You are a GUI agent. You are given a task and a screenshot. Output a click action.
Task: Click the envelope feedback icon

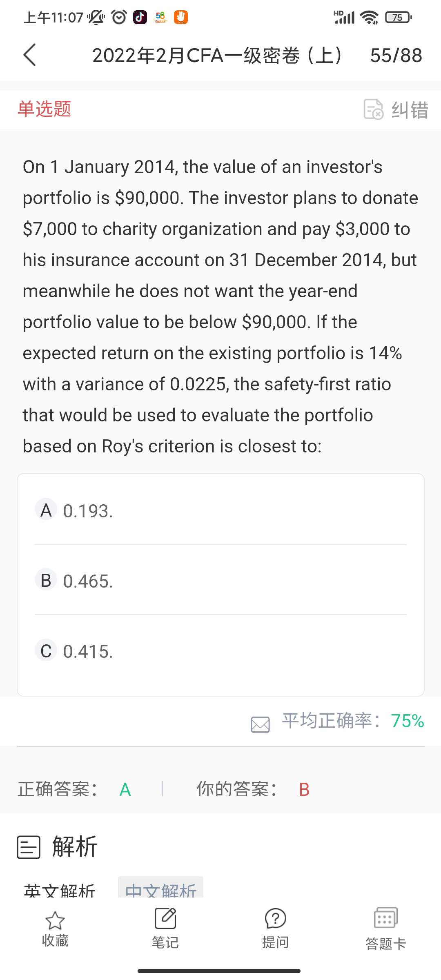tap(260, 724)
